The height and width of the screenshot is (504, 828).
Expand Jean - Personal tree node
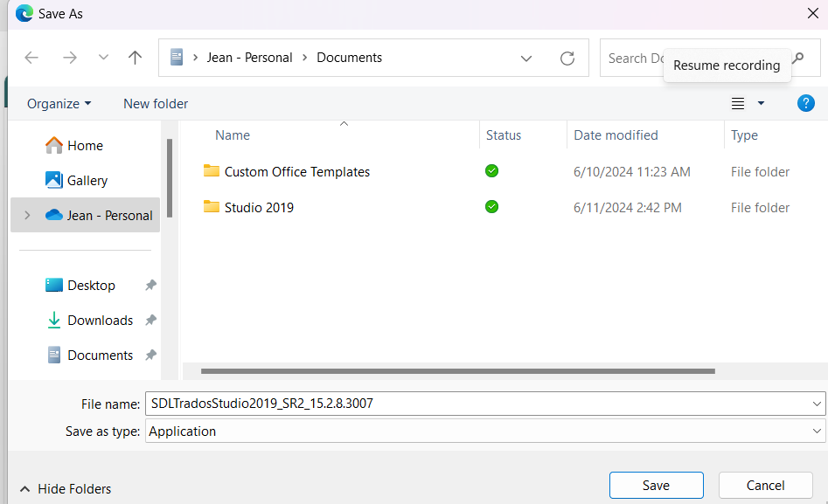pos(27,216)
